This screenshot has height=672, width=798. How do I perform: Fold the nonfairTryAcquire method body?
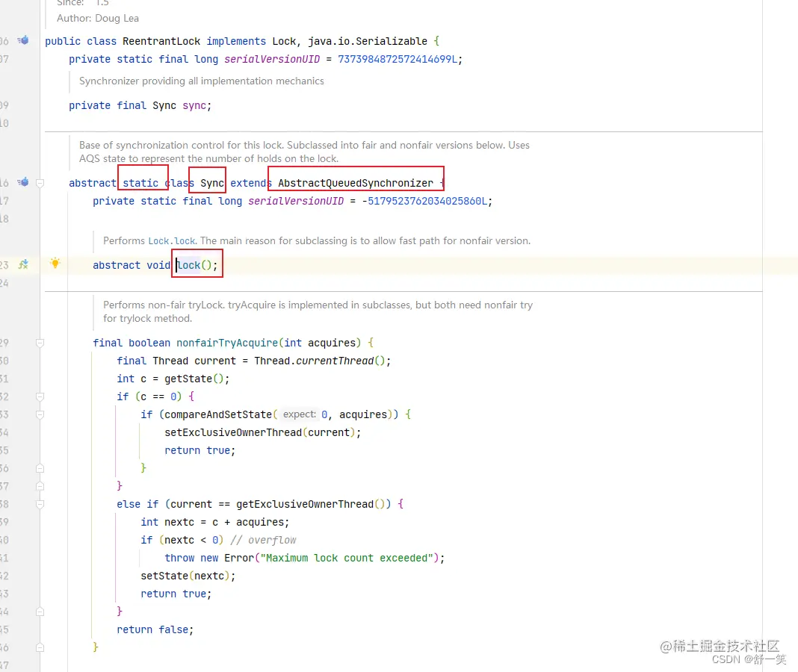[x=40, y=343]
